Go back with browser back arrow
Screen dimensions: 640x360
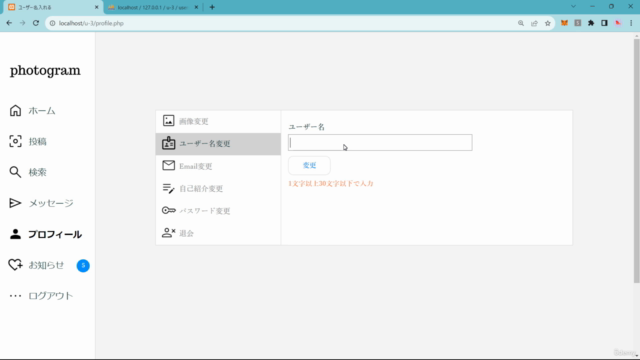click(9, 23)
